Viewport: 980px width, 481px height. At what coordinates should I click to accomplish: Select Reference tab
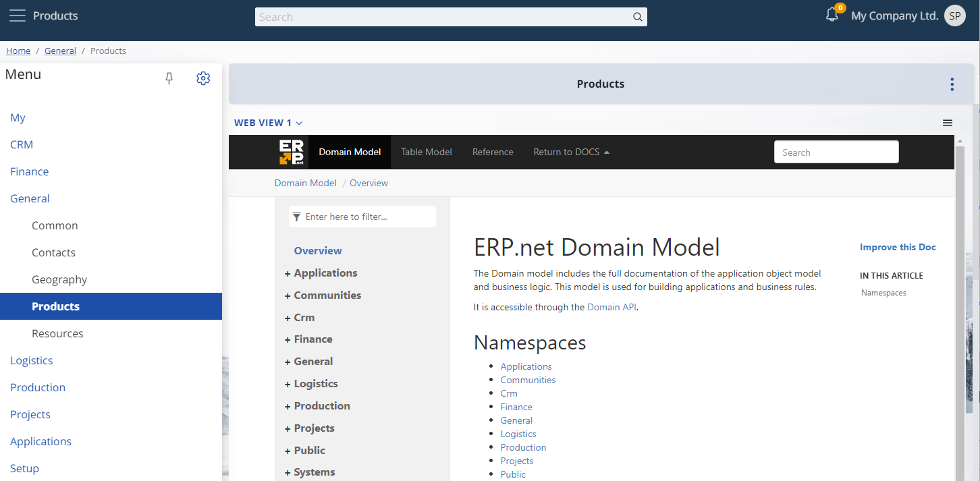click(493, 152)
